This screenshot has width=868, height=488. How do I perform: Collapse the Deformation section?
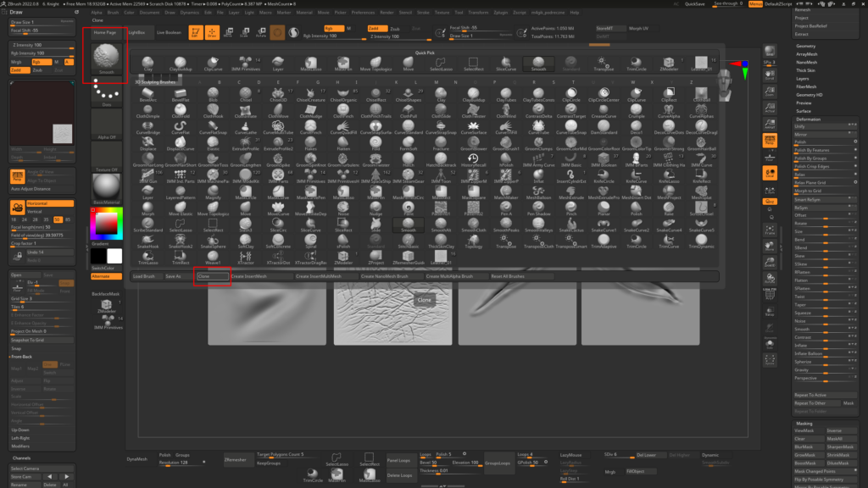tap(808, 119)
